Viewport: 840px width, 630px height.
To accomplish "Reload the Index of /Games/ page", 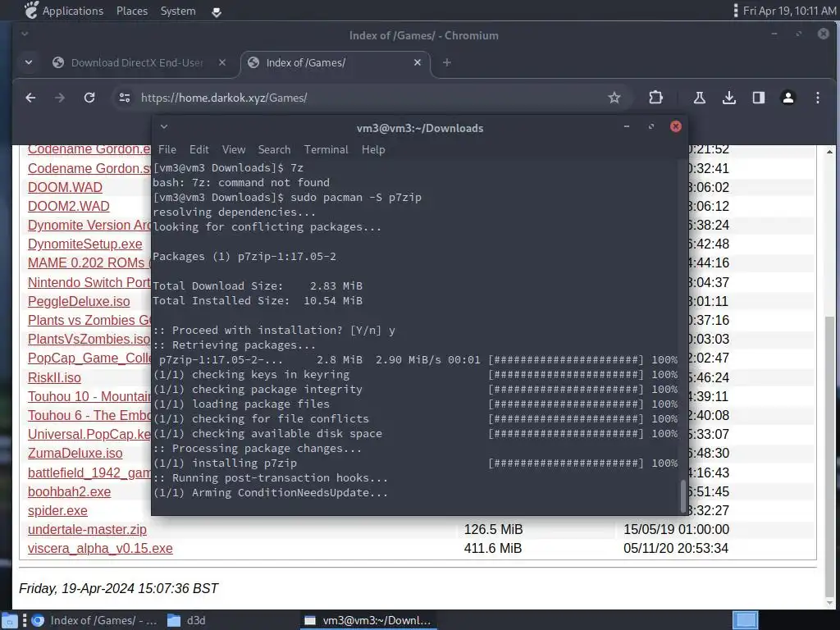I will click(x=89, y=98).
